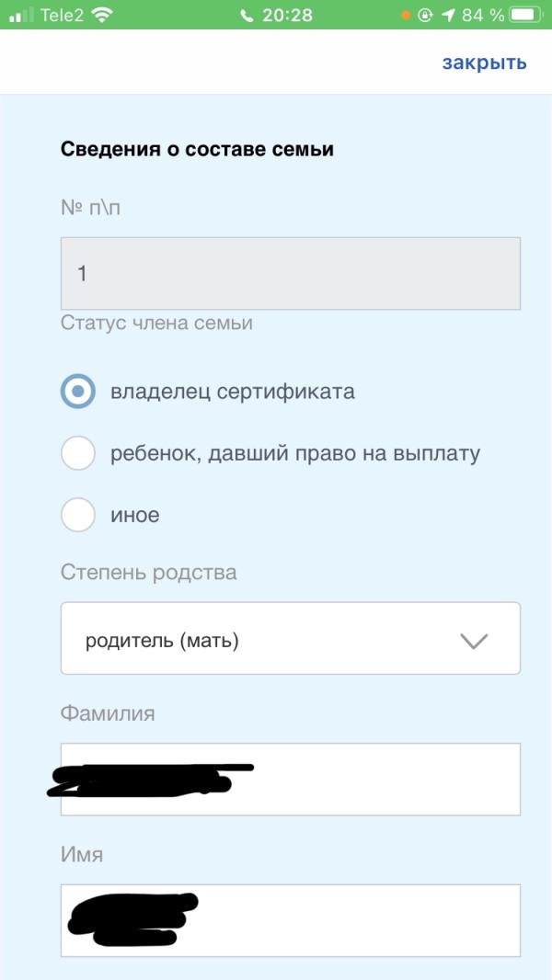This screenshot has width=552, height=980.
Task: Tap the disabled № п\п field showing 1
Action: [291, 272]
